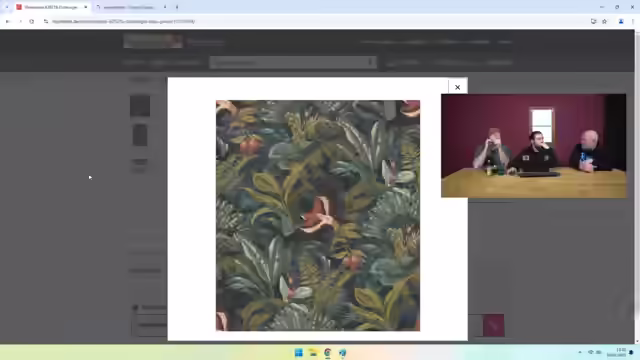Open the Windows Start menu
Image resolution: width=640 pixels, height=360 pixels.
[x=299, y=353]
